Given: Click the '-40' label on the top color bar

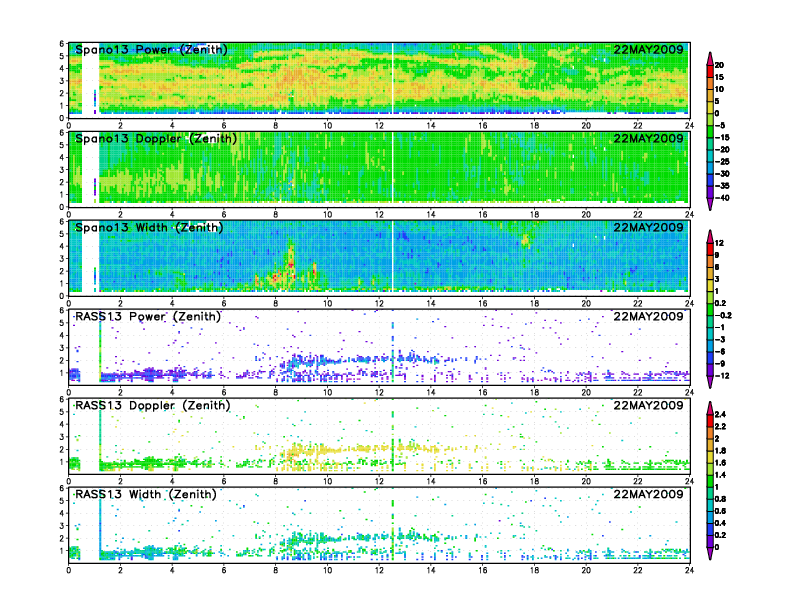Looking at the screenshot, I should [722, 198].
